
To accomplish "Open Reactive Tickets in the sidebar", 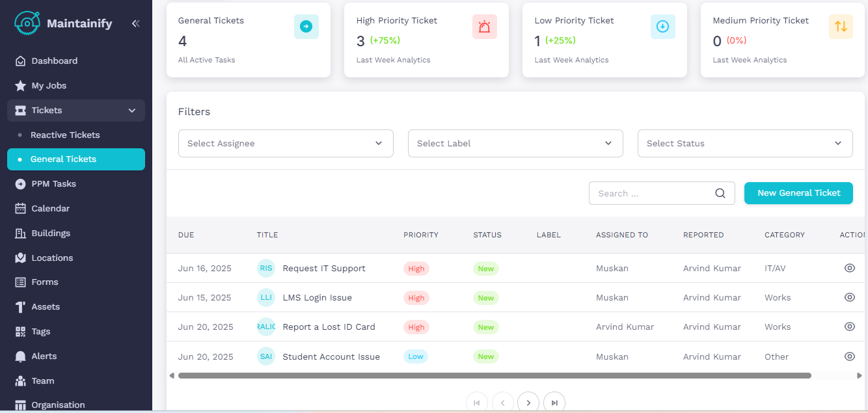I will [x=65, y=135].
